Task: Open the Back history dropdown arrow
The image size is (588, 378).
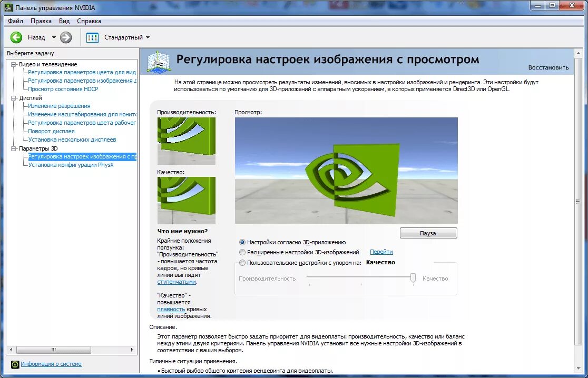Action: click(x=54, y=37)
